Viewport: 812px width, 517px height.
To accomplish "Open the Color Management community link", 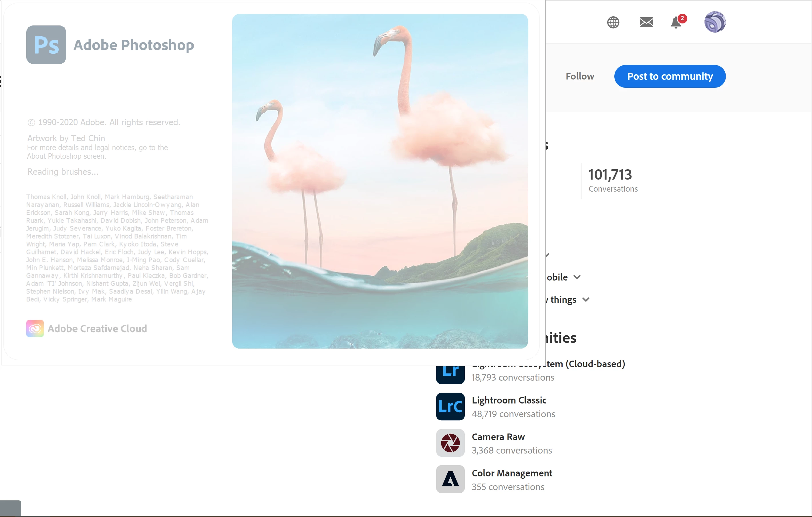I will pyautogui.click(x=512, y=473).
